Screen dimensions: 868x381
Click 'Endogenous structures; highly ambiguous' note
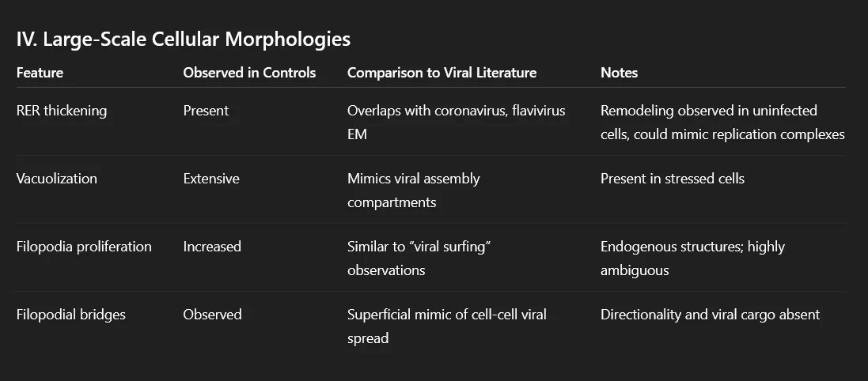click(692, 258)
